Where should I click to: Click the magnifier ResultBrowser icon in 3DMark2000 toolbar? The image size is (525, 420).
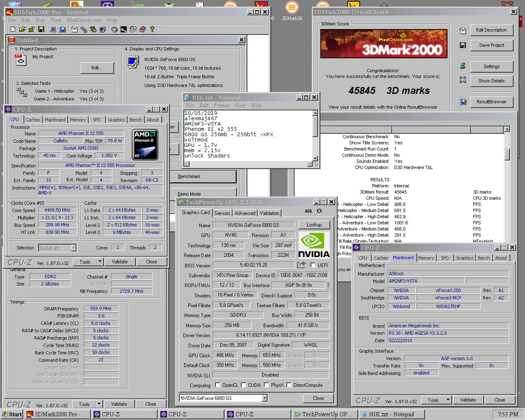click(x=62, y=29)
